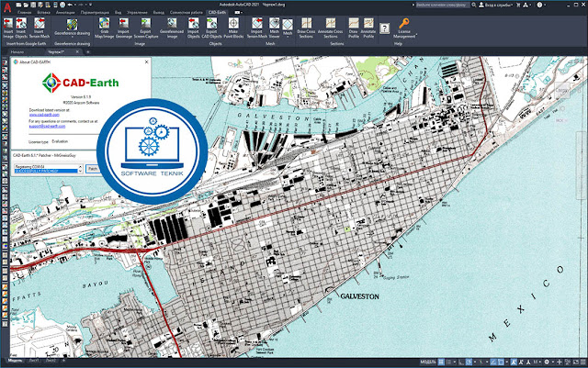
Task: Click the search magnifier icon
Action: click(x=474, y=5)
